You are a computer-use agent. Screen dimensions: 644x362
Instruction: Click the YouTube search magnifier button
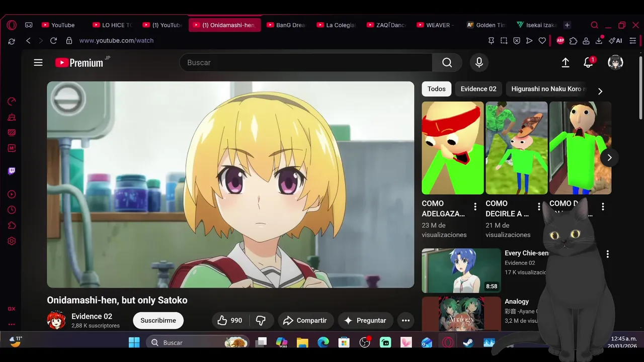[447, 62]
